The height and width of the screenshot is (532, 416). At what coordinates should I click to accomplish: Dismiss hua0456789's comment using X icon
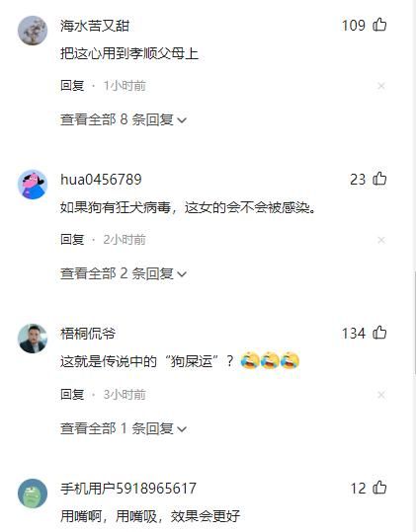tap(381, 240)
